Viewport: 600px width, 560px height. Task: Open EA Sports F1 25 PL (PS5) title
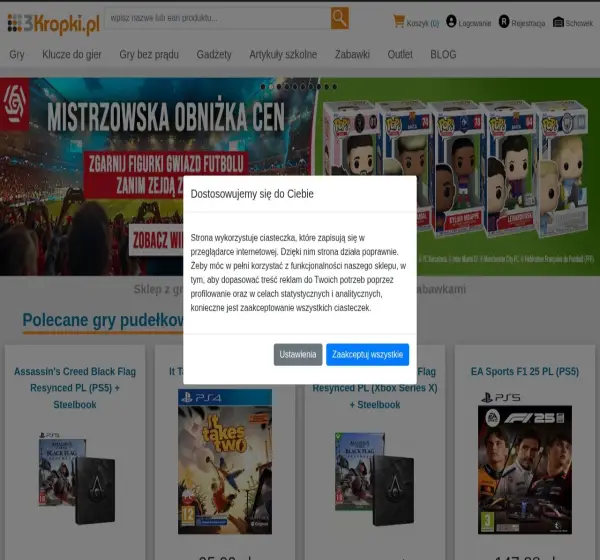[x=525, y=371]
